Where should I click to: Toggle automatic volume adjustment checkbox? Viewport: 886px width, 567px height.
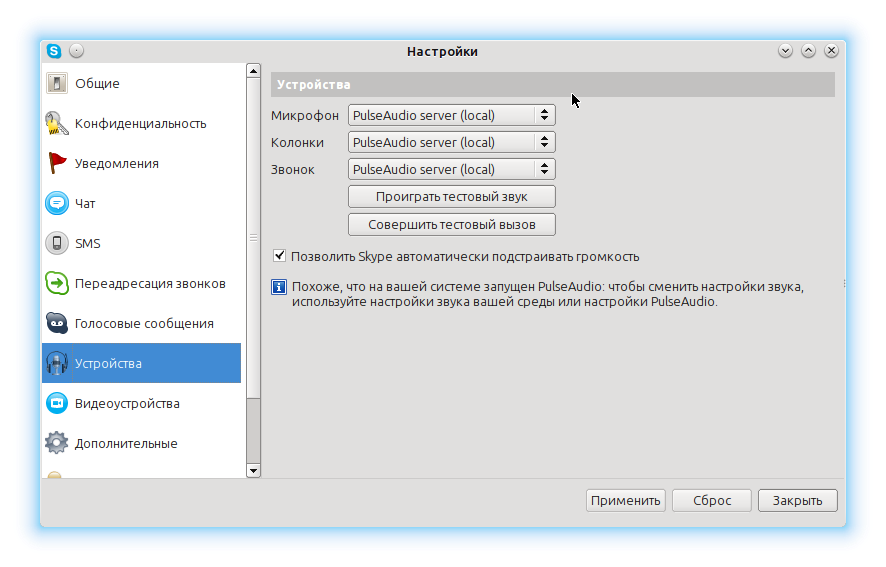280,256
